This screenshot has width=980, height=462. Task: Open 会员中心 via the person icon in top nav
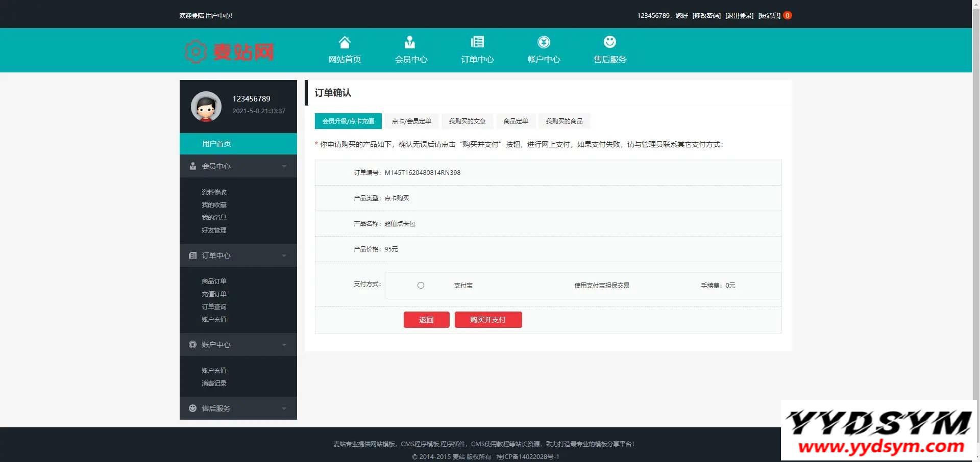pyautogui.click(x=410, y=42)
